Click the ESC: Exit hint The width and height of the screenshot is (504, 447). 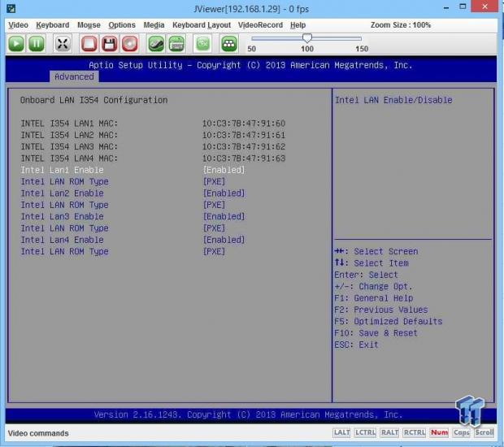[356, 345]
